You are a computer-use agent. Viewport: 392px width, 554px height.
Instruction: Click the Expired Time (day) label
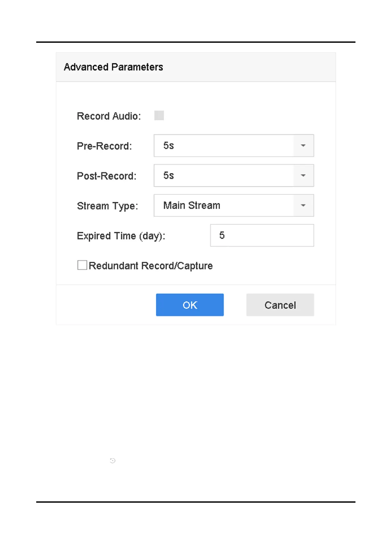click(121, 236)
